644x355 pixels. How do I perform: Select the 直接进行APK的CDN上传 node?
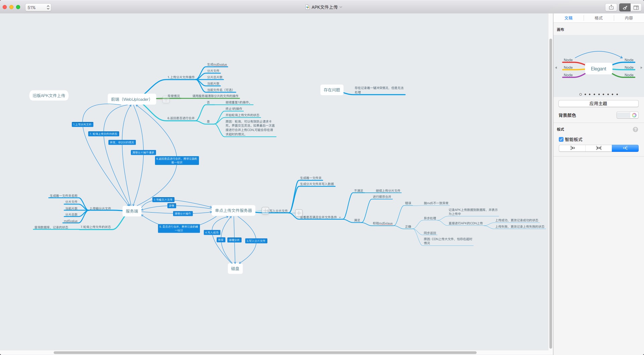466,223
